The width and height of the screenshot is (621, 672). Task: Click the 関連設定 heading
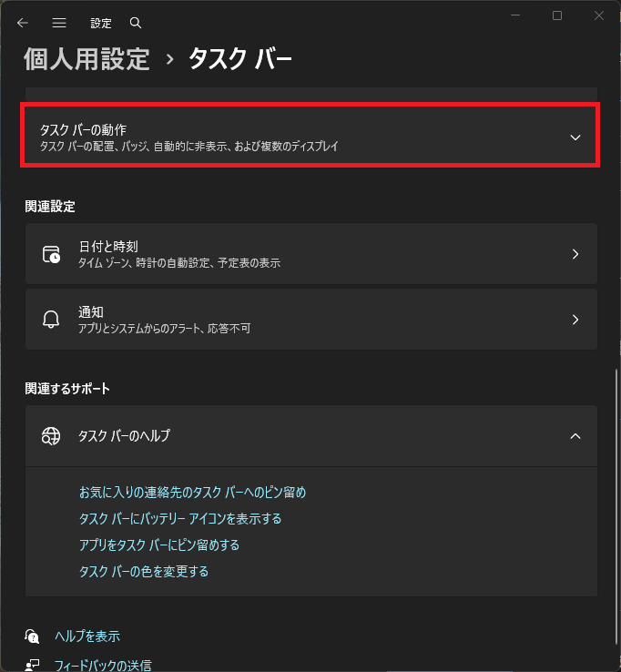pyautogui.click(x=50, y=207)
